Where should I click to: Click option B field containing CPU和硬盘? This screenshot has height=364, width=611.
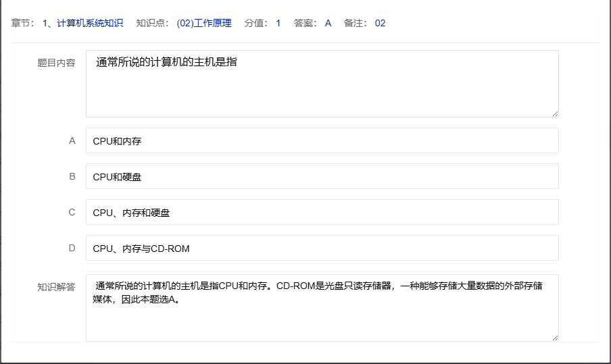tap(322, 177)
